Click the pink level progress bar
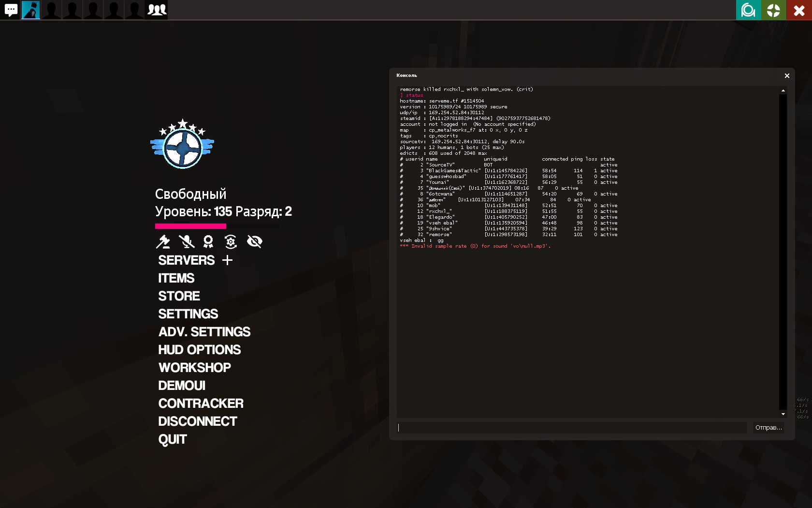This screenshot has height=508, width=812. [x=190, y=226]
